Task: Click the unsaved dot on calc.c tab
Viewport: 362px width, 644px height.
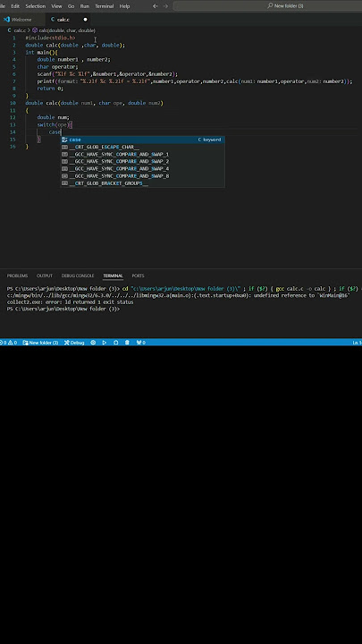Action: point(86,20)
